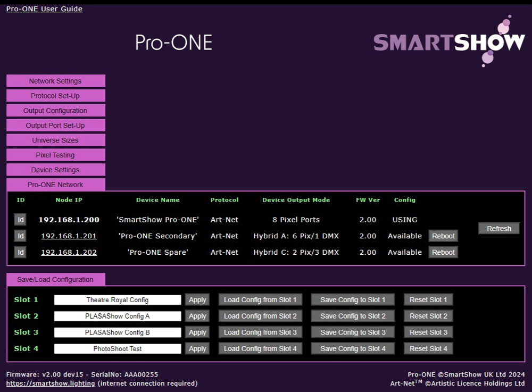The image size is (532, 392).
Task: Save Config to Slot 4
Action: click(353, 349)
